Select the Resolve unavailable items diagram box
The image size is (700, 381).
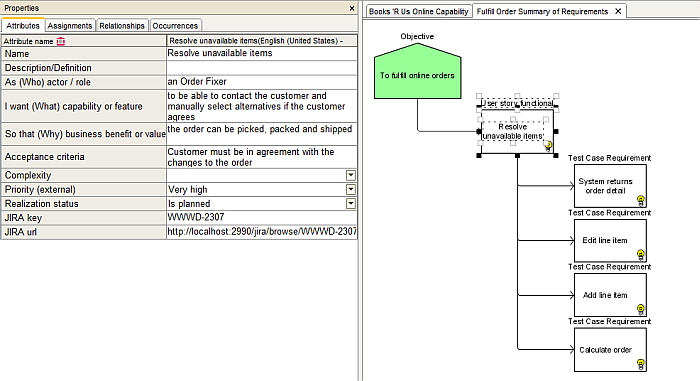pyautogui.click(x=517, y=132)
